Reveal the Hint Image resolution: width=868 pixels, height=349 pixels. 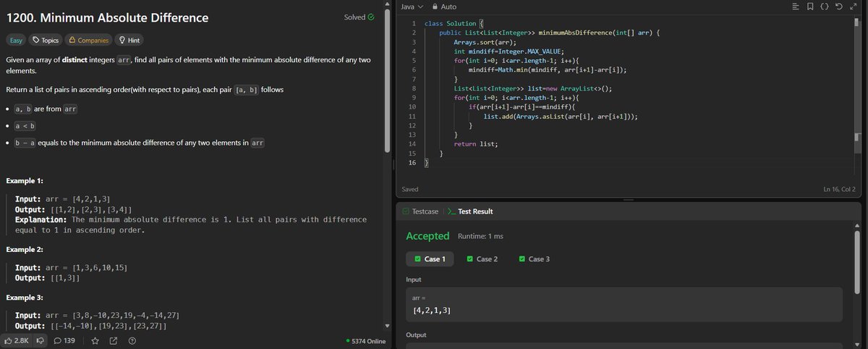[x=129, y=41]
